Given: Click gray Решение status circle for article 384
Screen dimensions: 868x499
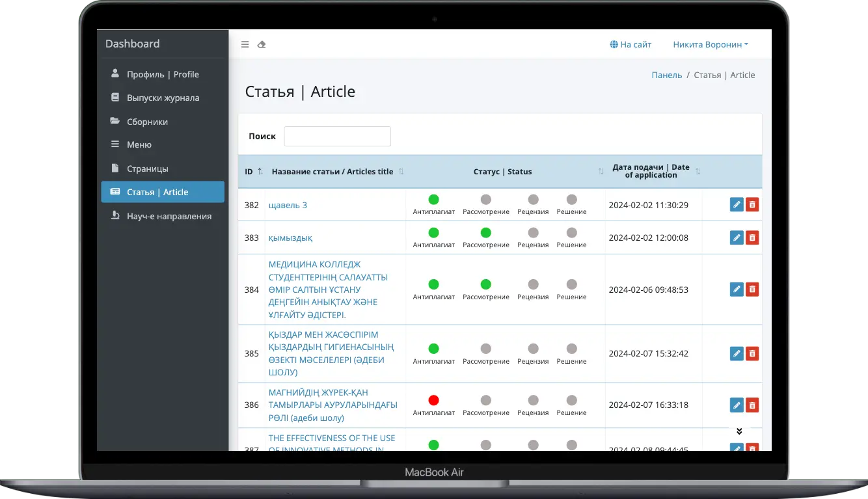Looking at the screenshot, I should (571, 284).
